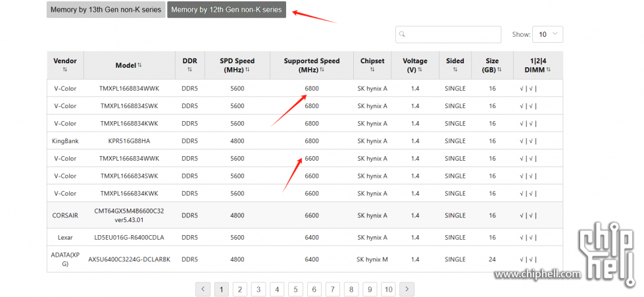Go to next page arrow

click(407, 290)
